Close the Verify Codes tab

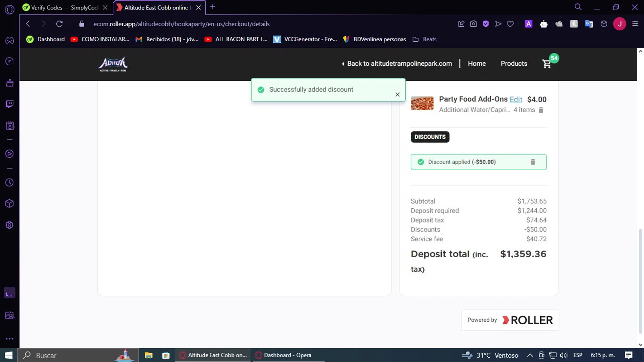coord(105,8)
